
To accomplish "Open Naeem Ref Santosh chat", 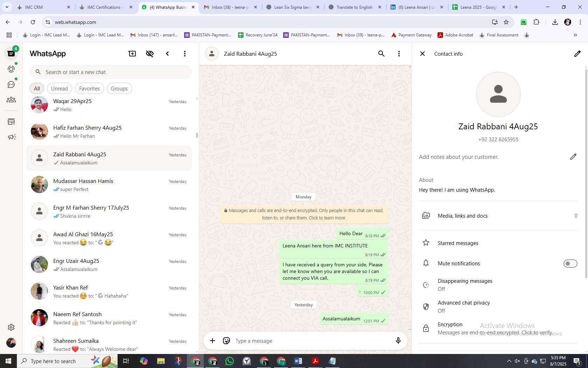I will click(109, 318).
